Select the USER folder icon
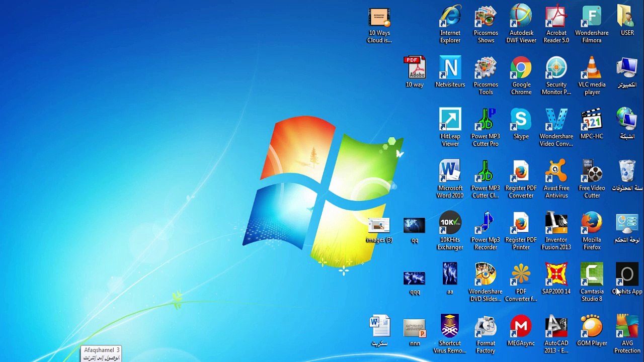Screen dimensions: 644x362 pyautogui.click(x=627, y=21)
